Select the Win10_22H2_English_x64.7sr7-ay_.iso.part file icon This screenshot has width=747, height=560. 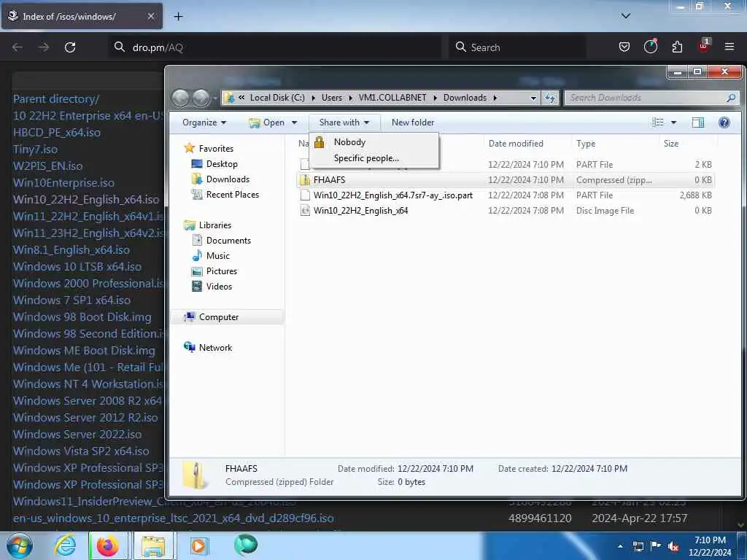(305, 195)
